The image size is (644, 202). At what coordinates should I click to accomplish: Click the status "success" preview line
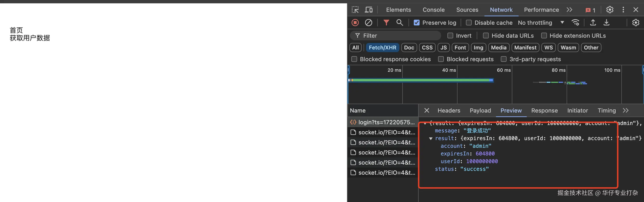coord(462,169)
